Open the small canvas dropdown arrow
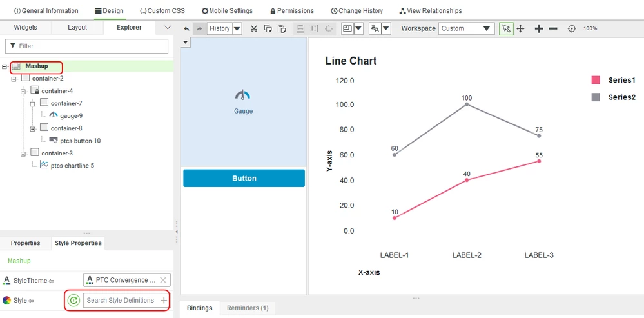The width and height of the screenshot is (644, 318). click(185, 43)
